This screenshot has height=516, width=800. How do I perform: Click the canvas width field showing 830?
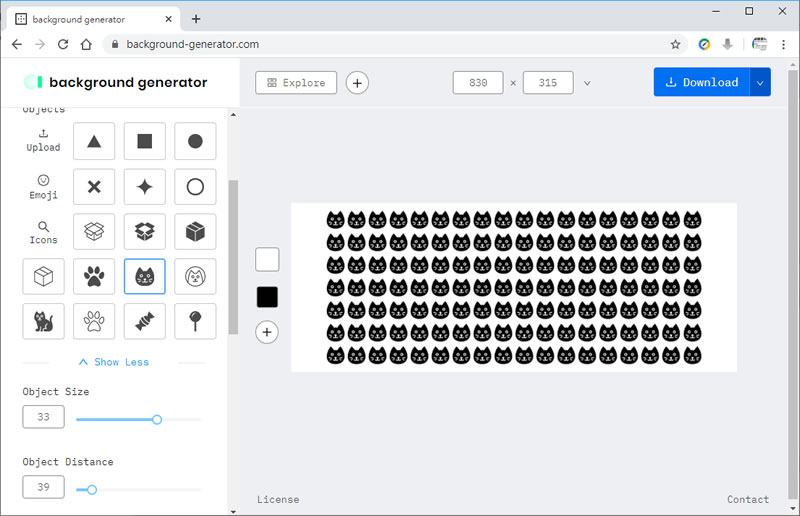click(478, 83)
